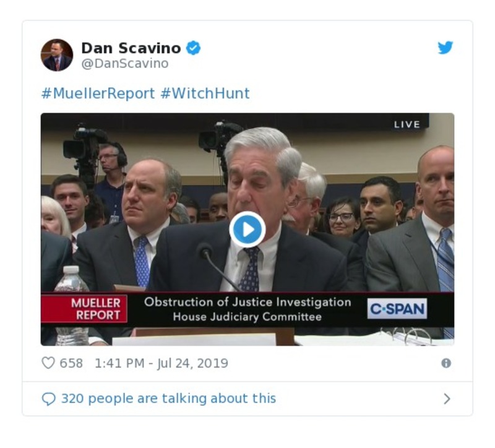
Task: Click the C-SPAN logo in the video
Action: click(397, 309)
